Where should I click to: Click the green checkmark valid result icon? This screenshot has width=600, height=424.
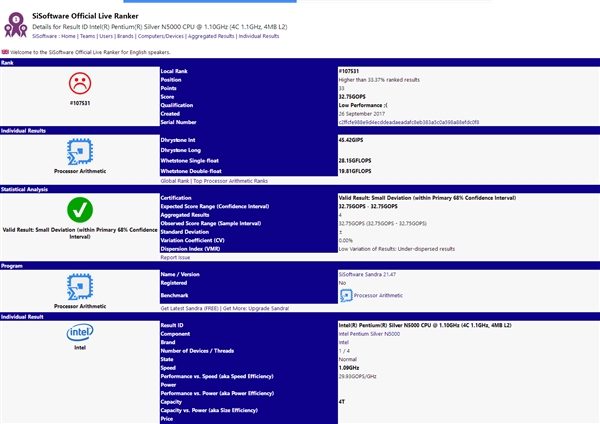(x=80, y=210)
